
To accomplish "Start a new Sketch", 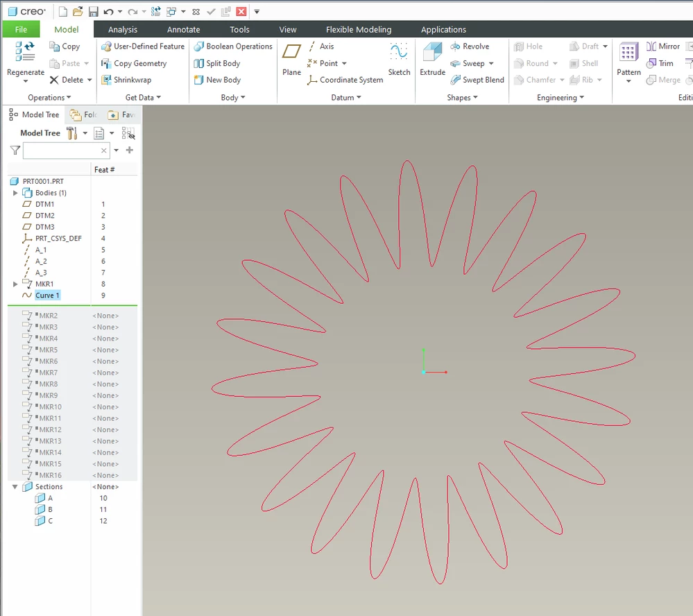I will point(399,59).
